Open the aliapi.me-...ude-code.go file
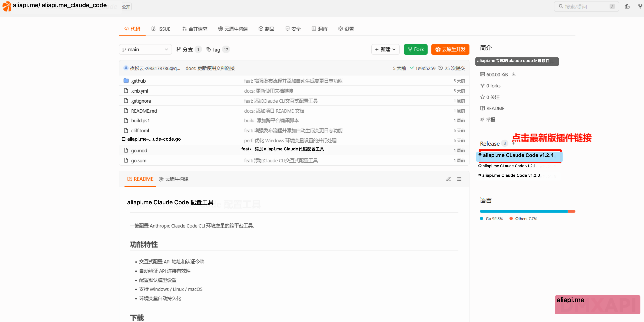 coord(154,139)
